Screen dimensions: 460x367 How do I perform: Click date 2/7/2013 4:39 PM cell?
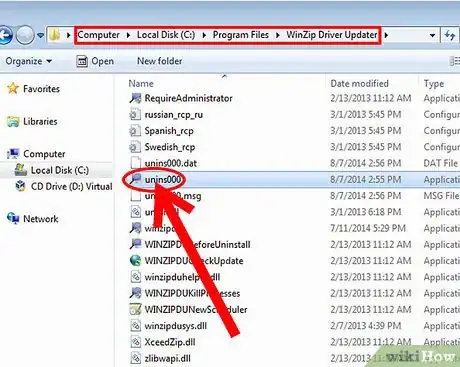365,326
